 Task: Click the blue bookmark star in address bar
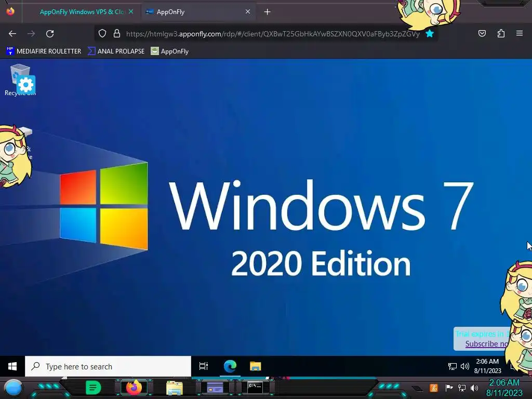(x=430, y=34)
